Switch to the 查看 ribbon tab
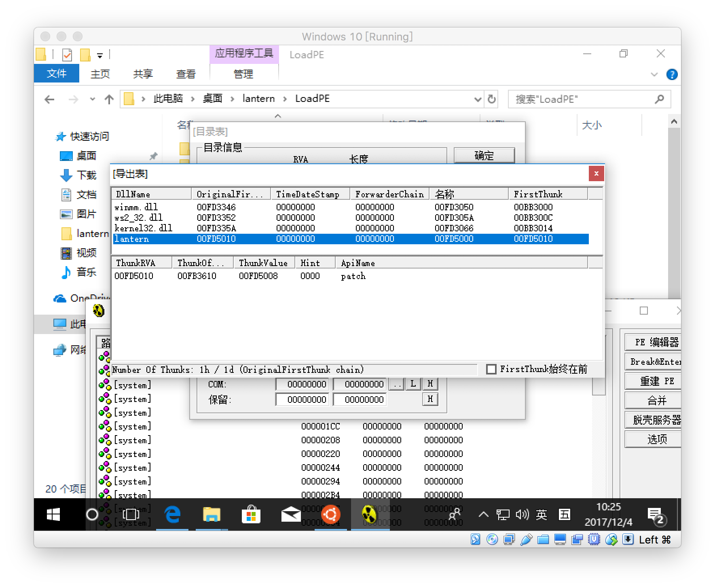The width and height of the screenshot is (715, 588). click(x=186, y=74)
